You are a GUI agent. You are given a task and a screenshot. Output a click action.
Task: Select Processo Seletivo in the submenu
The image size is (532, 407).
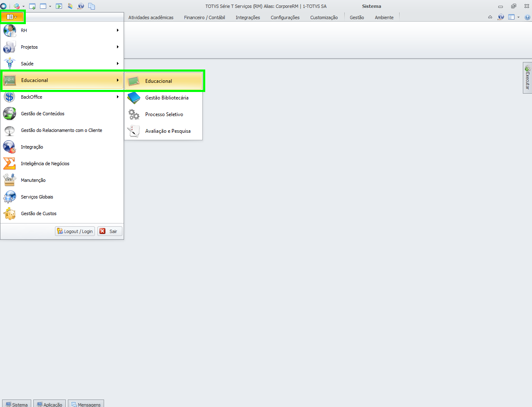(164, 114)
